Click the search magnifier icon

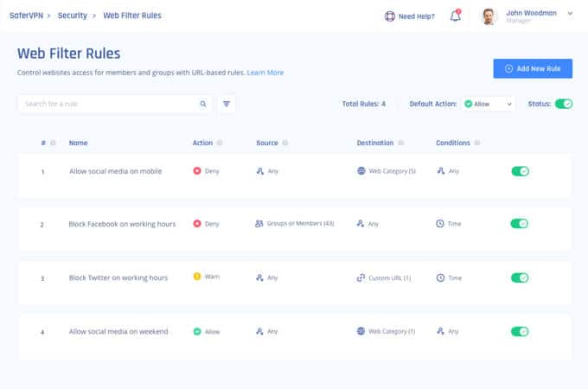[203, 104]
